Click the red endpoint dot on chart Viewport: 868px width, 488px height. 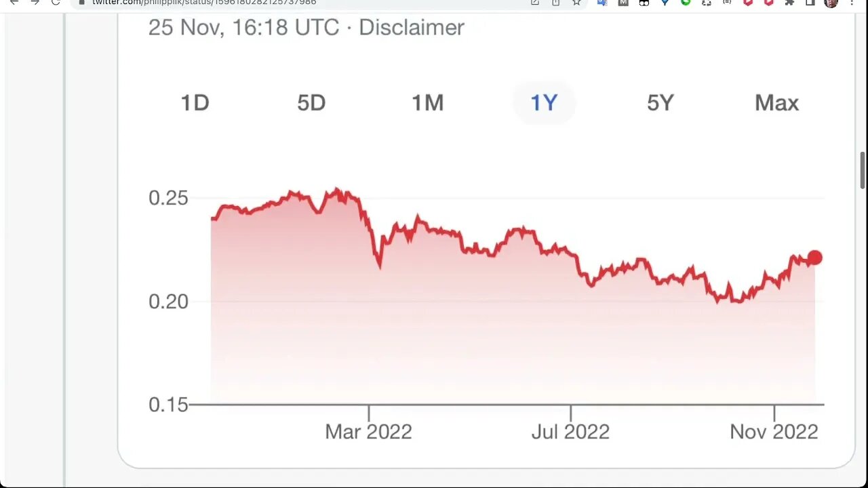pos(814,258)
